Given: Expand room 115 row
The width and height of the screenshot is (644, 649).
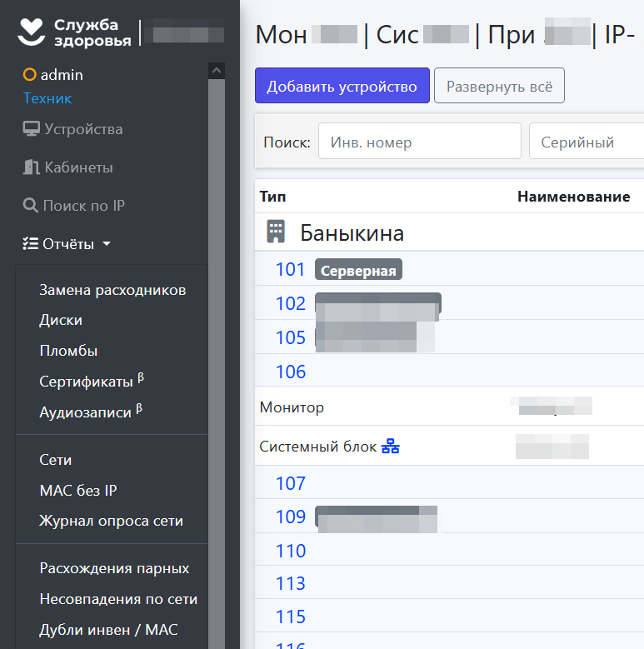Looking at the screenshot, I should (291, 617).
